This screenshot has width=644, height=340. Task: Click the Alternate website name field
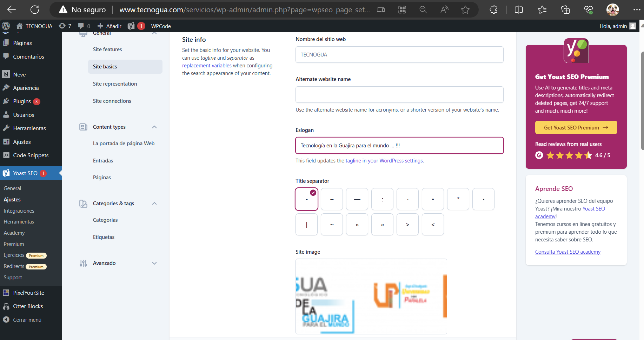pyautogui.click(x=399, y=95)
